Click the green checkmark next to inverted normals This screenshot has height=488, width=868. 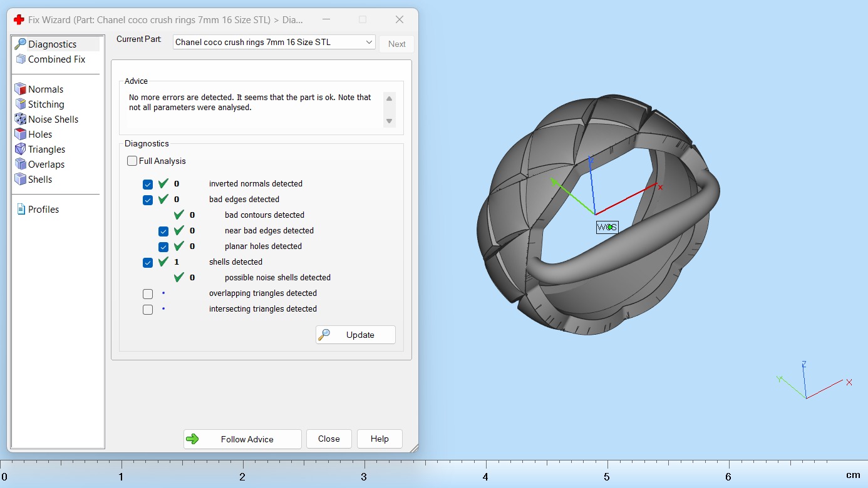pyautogui.click(x=163, y=183)
